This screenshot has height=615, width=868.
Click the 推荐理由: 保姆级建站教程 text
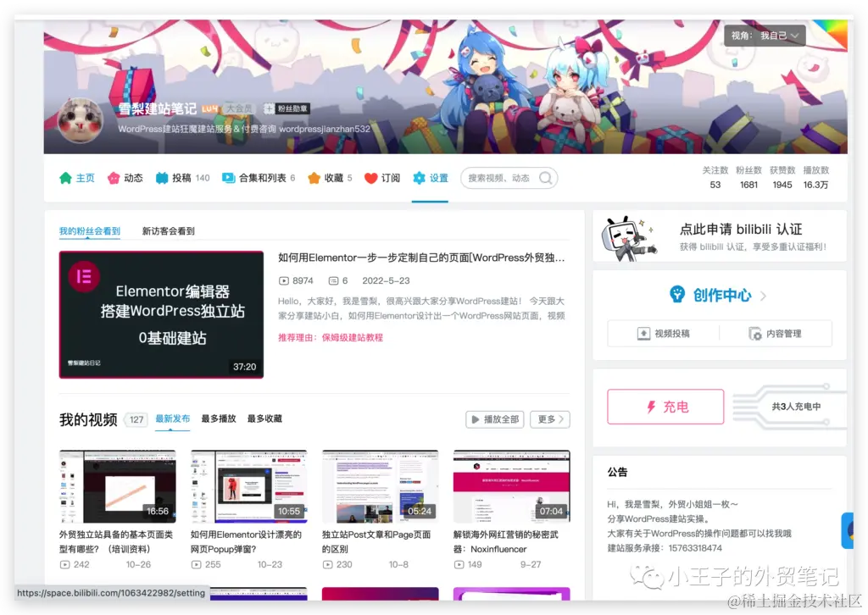[331, 337]
